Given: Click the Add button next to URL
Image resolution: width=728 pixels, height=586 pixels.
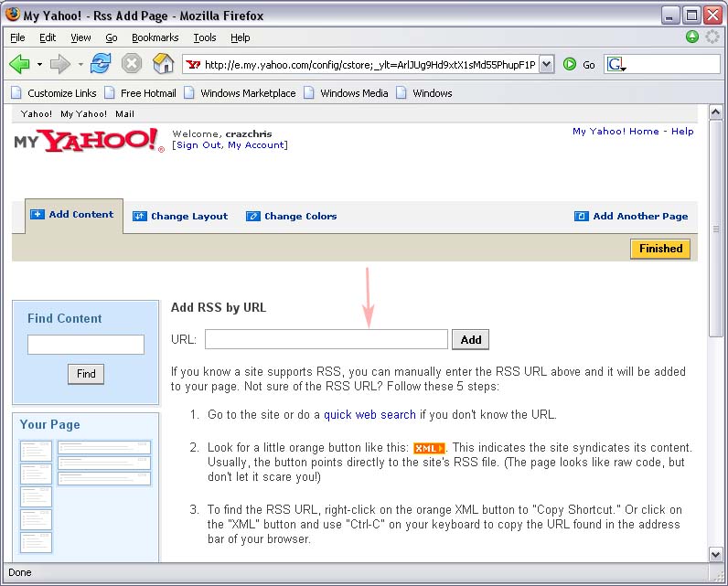Looking at the screenshot, I should (471, 340).
